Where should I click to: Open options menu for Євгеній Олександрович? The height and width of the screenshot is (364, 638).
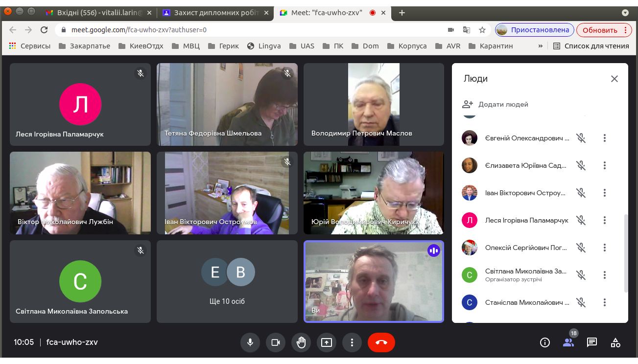pos(605,138)
